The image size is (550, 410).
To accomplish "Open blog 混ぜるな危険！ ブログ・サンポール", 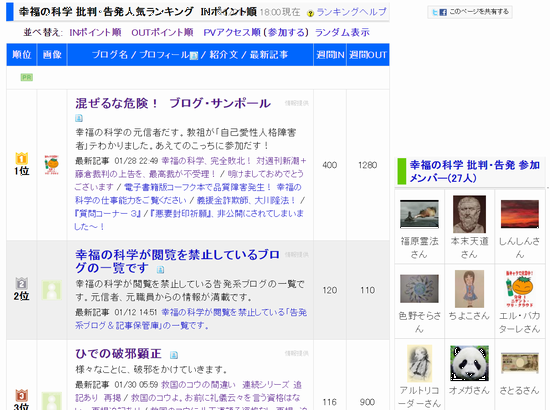I will (x=173, y=103).
